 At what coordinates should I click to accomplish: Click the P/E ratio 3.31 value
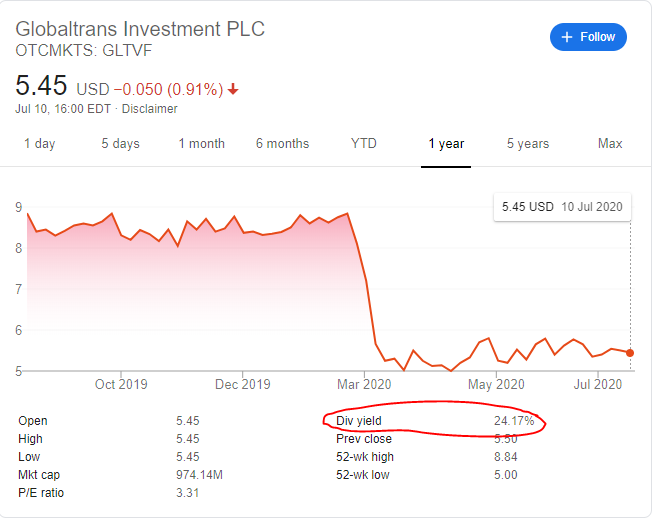(187, 493)
